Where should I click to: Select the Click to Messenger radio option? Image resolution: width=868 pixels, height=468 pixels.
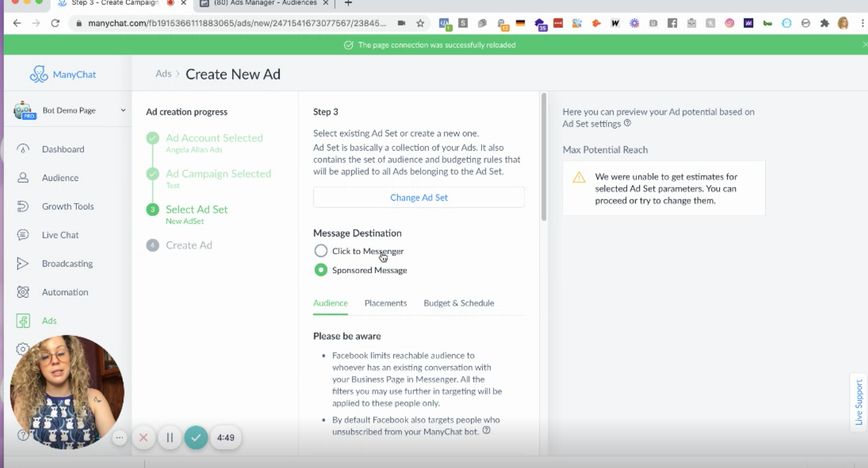(320, 251)
